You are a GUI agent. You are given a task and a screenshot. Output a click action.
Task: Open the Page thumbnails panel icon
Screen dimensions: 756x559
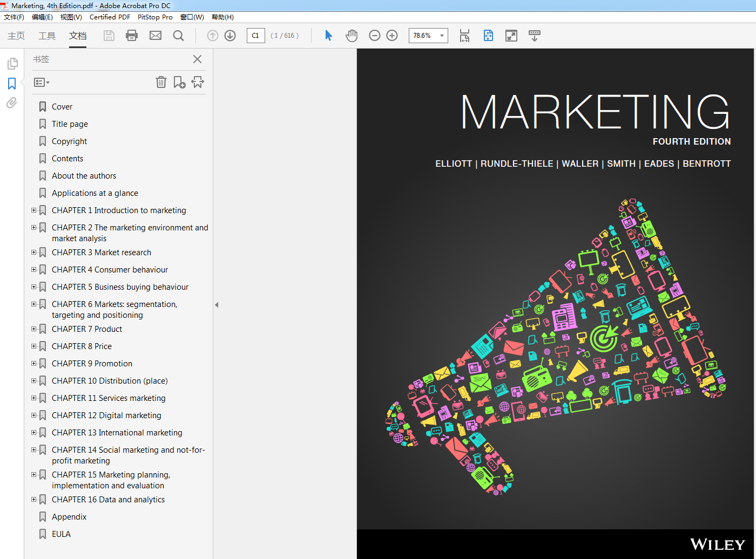12,64
